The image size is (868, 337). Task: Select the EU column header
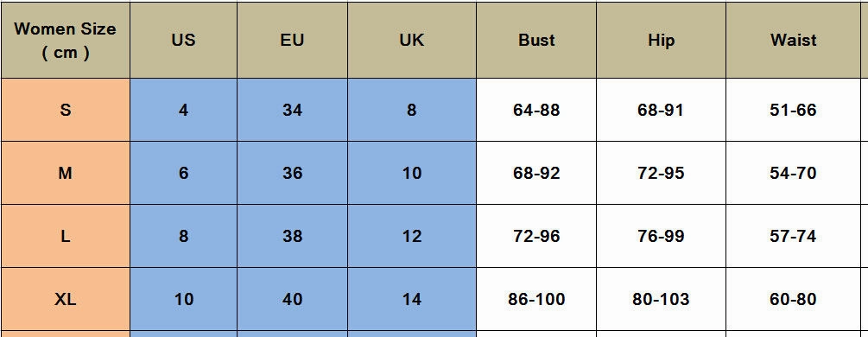click(x=292, y=40)
